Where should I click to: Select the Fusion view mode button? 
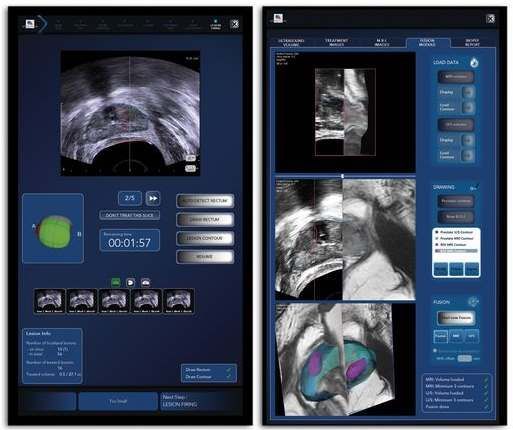[x=440, y=336]
